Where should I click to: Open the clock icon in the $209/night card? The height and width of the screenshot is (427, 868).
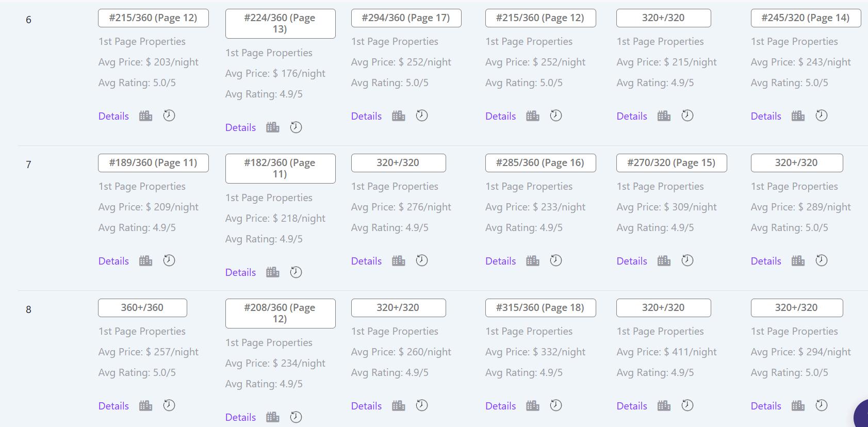(x=169, y=260)
